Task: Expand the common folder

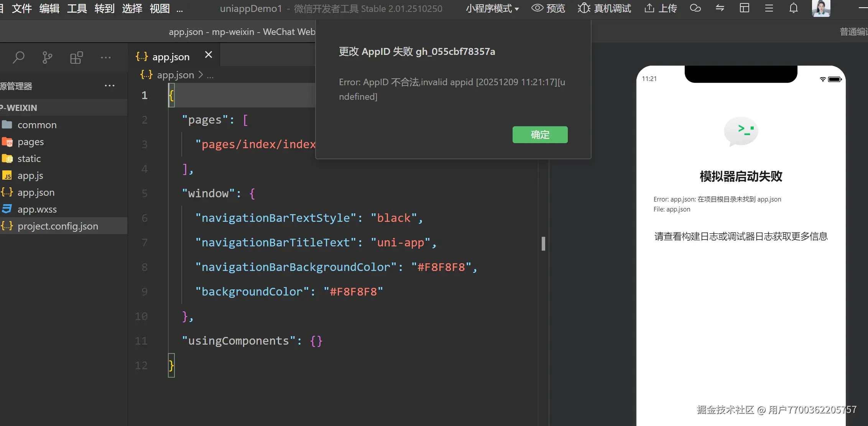Action: (37, 125)
